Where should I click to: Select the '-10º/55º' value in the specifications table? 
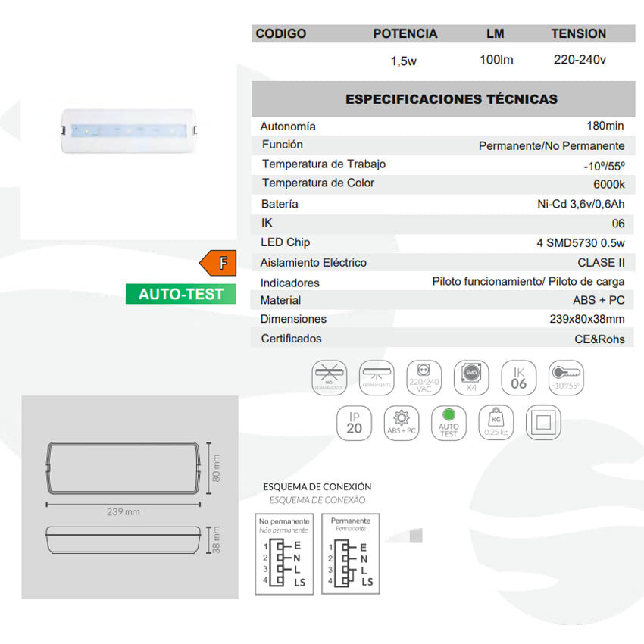click(604, 167)
